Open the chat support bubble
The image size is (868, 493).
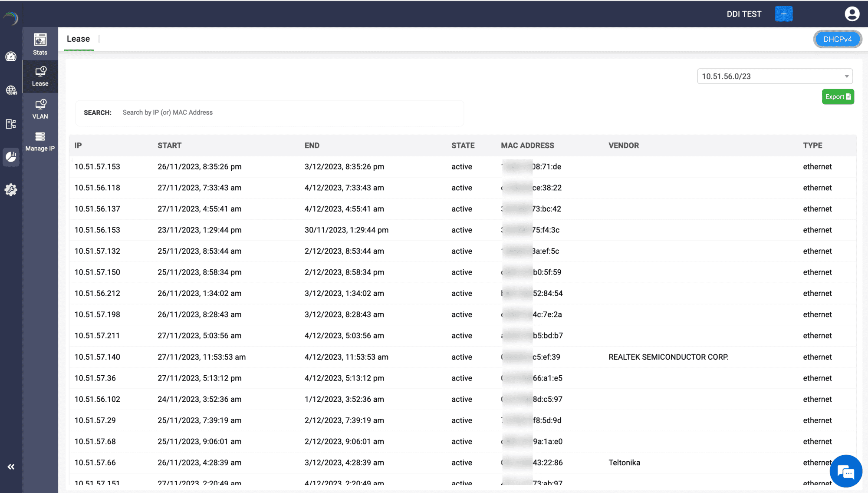845,471
